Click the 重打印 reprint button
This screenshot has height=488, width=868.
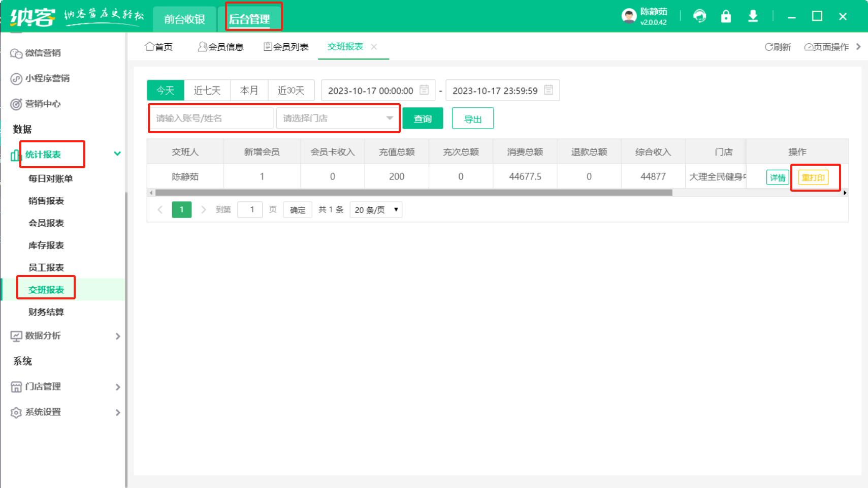click(x=813, y=177)
